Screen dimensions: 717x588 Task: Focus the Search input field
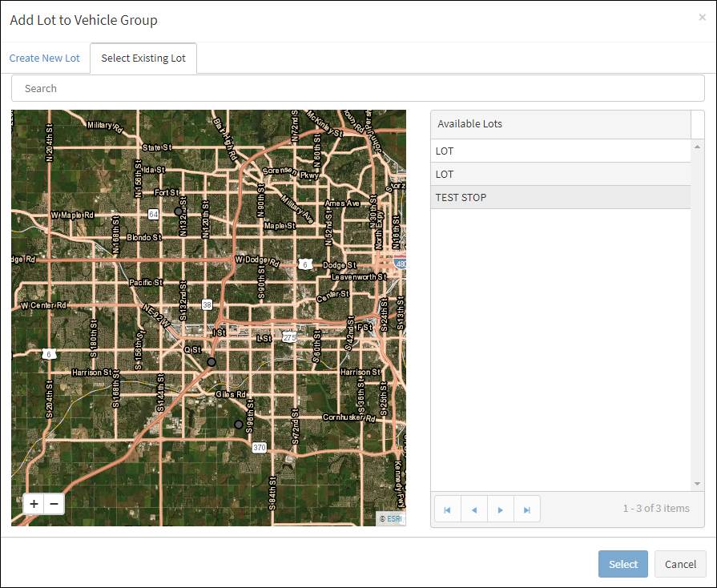pyautogui.click(x=358, y=88)
